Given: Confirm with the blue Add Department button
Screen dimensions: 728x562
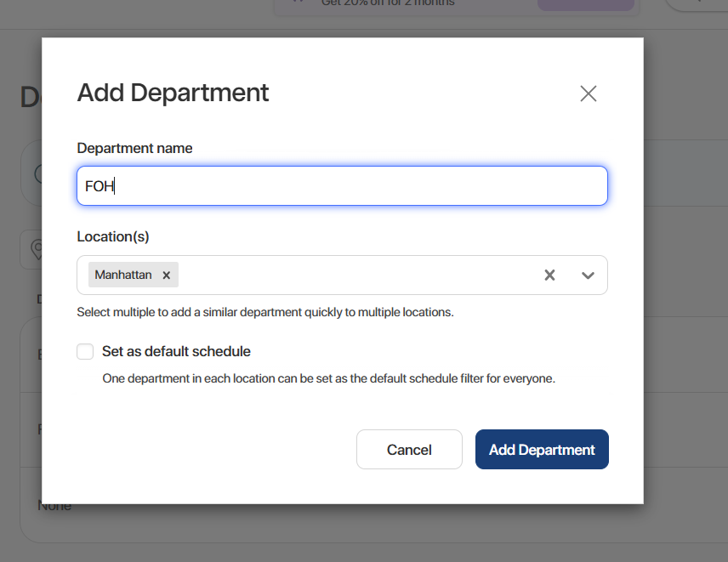Looking at the screenshot, I should click(x=542, y=450).
